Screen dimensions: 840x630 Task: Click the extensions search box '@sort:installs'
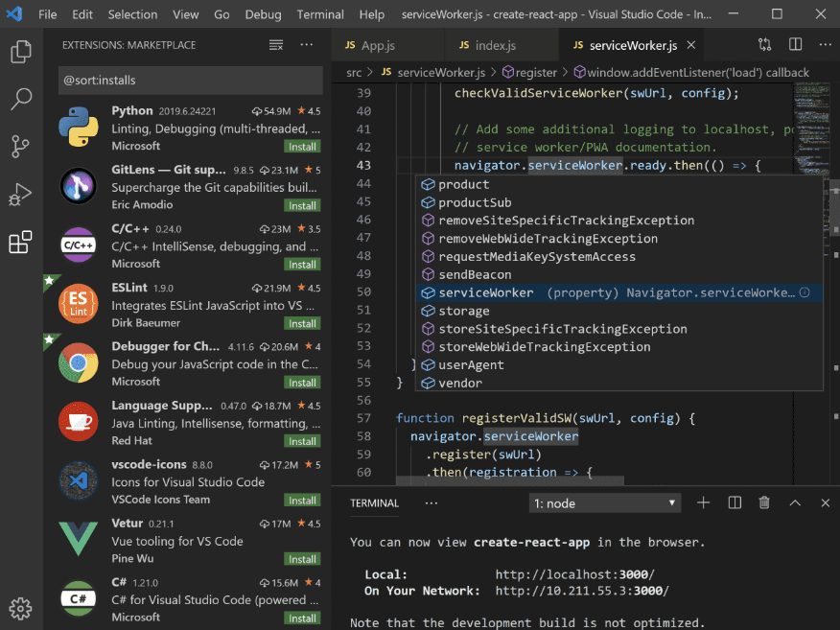190,81
